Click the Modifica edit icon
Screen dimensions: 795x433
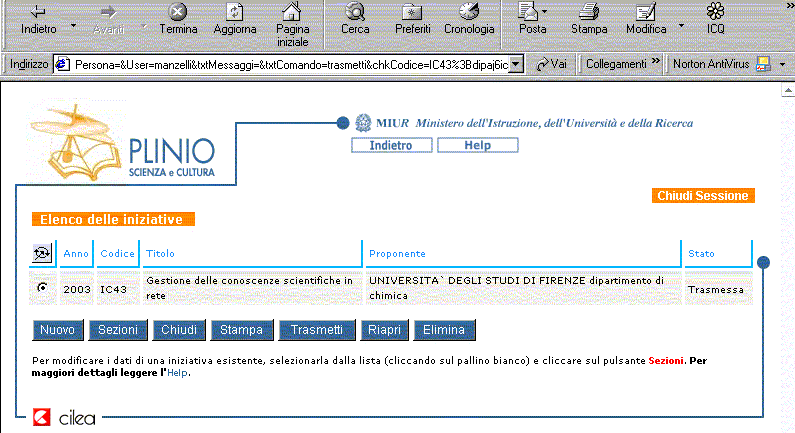tap(645, 11)
